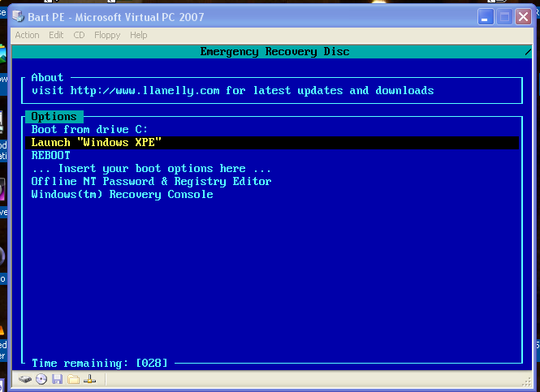The width and height of the screenshot is (540, 392).
Task: Close the Bart PE Virtual PC window
Action: [524, 17]
